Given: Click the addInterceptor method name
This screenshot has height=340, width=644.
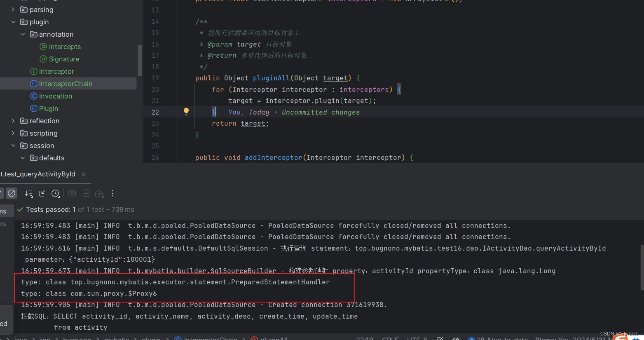Looking at the screenshot, I should coord(273,157).
